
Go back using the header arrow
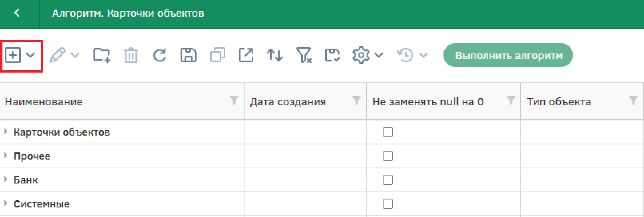(x=17, y=13)
